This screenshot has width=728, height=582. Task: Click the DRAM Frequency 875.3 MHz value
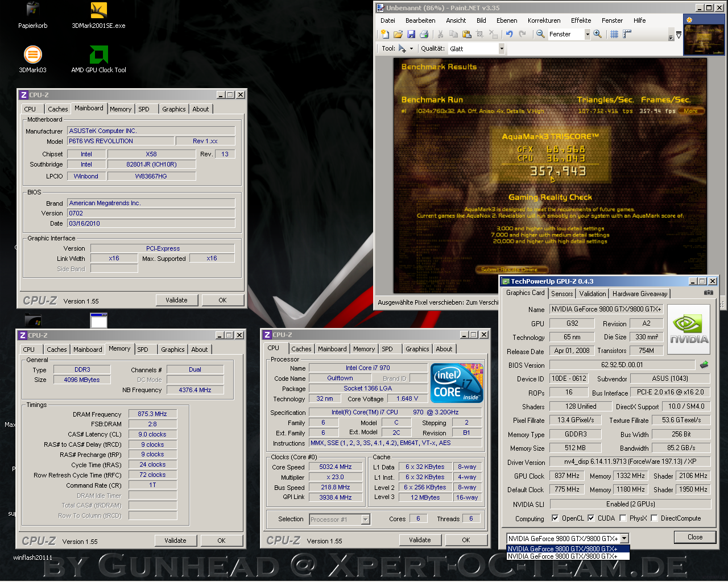(152, 414)
